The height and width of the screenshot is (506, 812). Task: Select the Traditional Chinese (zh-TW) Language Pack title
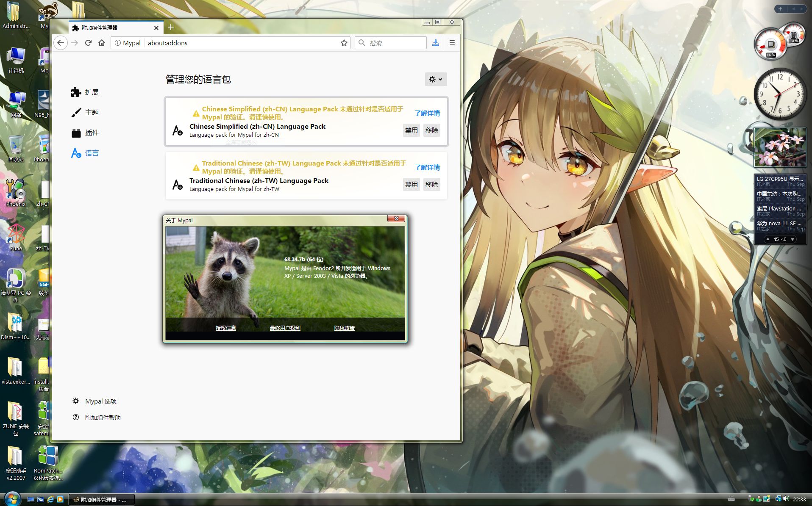[259, 180]
